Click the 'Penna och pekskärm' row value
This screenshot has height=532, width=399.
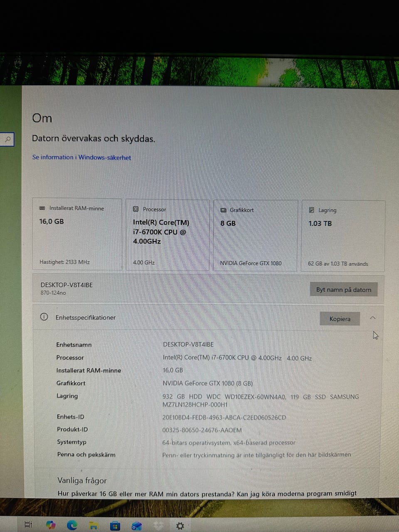pos(256,455)
